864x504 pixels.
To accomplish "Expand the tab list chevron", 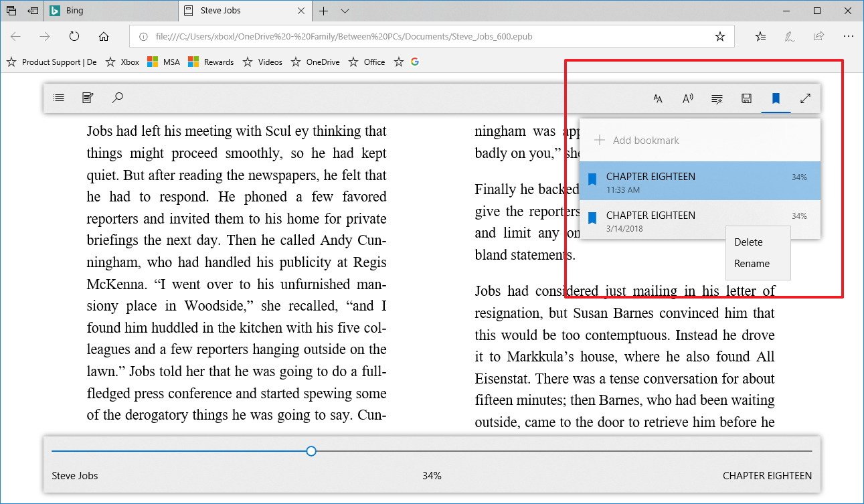I will pos(345,11).
